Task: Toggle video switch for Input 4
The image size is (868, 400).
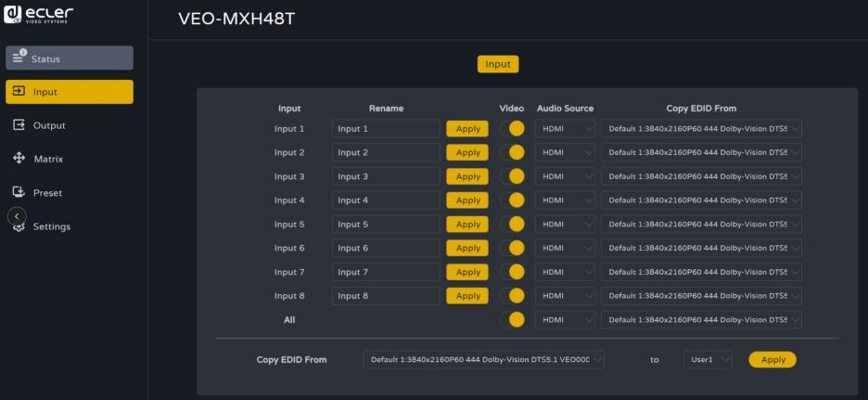Action: coord(512,200)
